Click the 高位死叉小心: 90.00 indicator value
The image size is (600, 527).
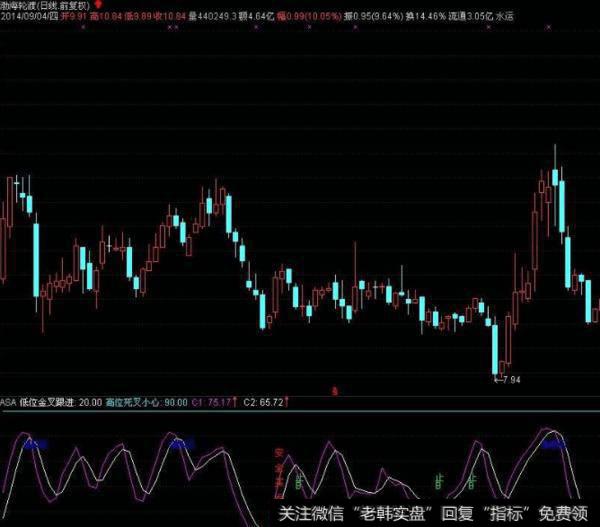click(x=147, y=402)
